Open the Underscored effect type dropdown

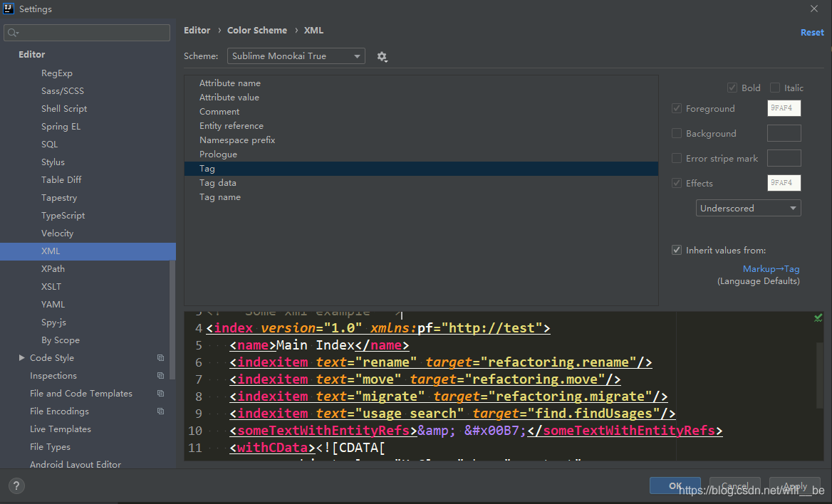click(748, 208)
